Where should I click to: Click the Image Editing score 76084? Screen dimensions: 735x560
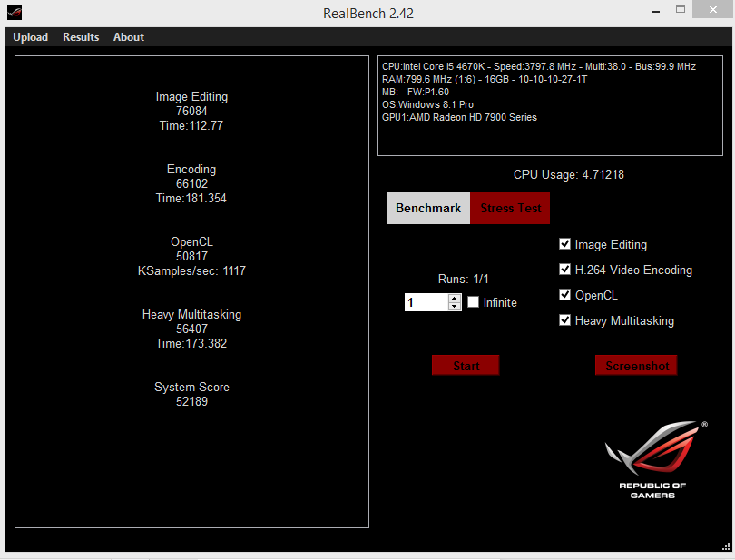(191, 111)
